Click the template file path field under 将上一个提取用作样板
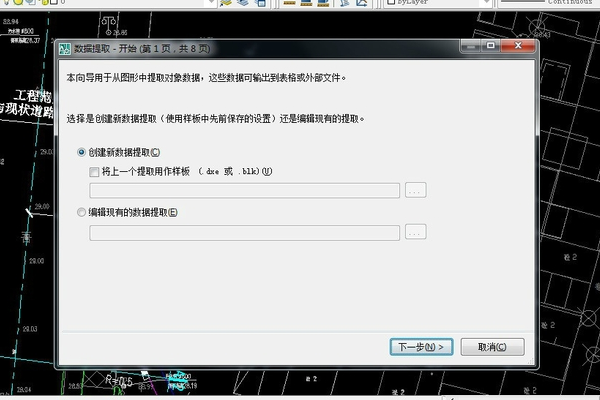Screen dimensions: 600x400 (x=245, y=190)
